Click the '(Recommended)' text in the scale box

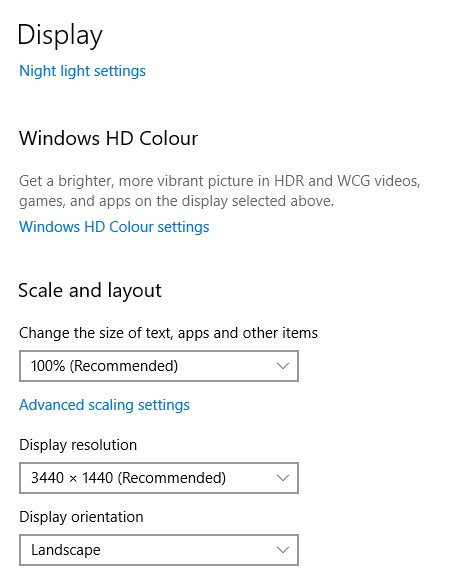click(x=124, y=366)
